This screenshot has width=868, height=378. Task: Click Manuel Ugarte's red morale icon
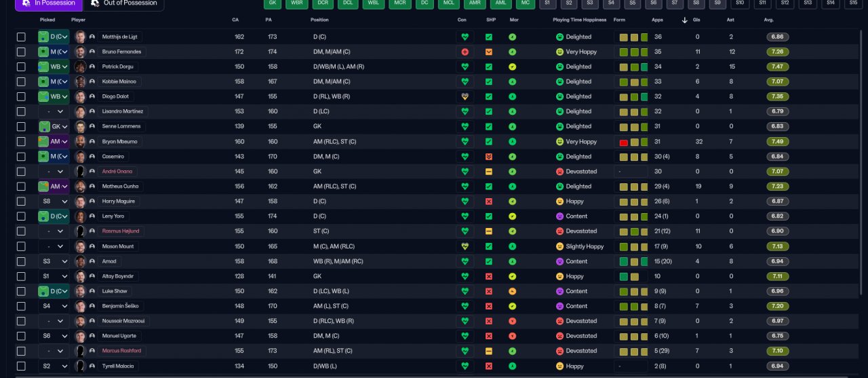(513, 336)
